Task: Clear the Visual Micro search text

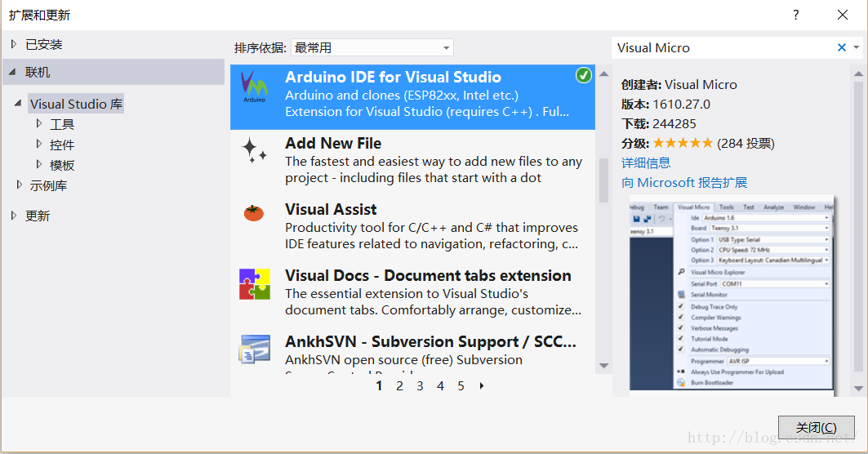Action: point(841,47)
